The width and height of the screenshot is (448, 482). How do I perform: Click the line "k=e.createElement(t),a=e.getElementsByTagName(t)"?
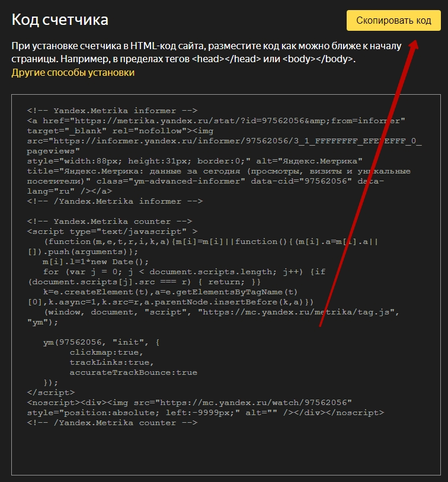[x=170, y=292]
